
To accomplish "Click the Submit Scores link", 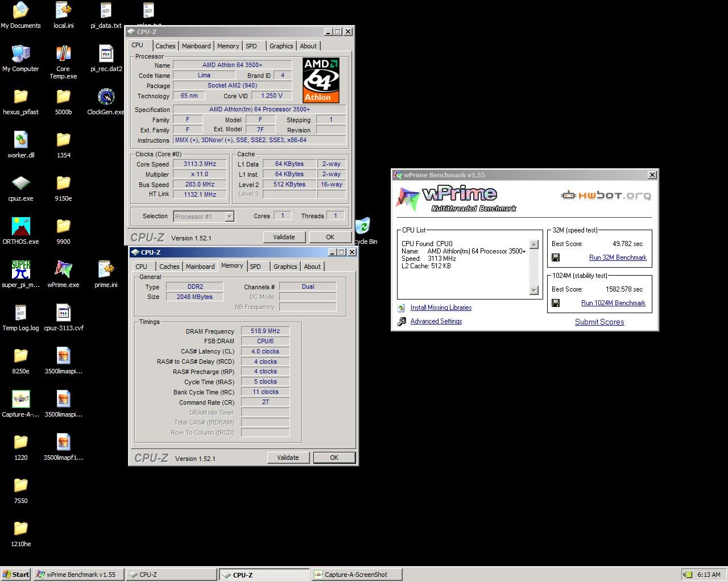I will (599, 322).
